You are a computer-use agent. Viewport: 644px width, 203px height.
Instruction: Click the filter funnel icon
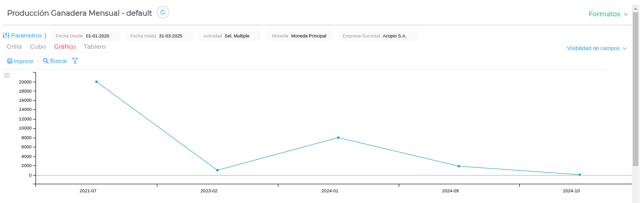point(75,61)
